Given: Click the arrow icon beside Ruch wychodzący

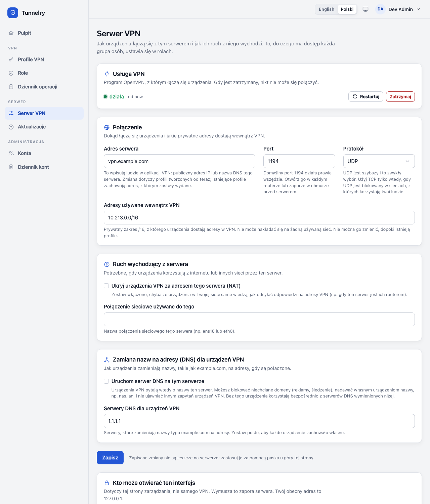Looking at the screenshot, I should point(107,264).
